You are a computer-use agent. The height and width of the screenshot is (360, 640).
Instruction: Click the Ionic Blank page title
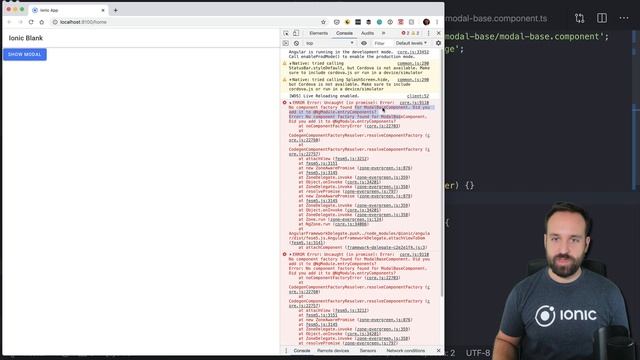point(26,38)
